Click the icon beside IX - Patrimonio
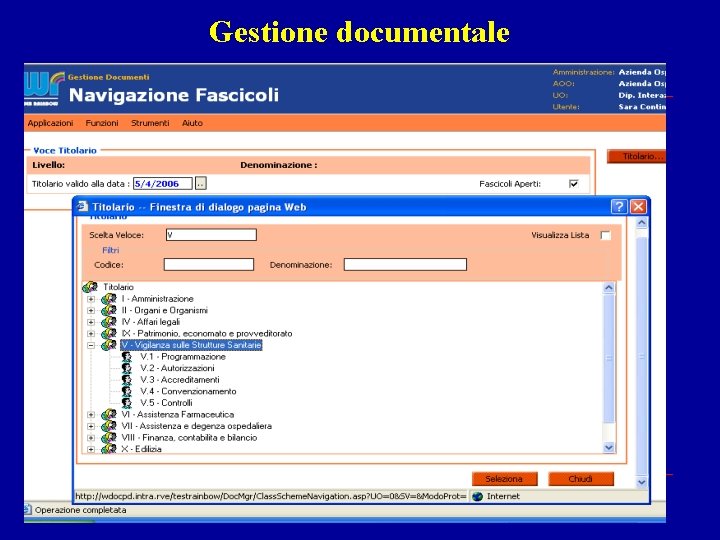Image resolution: width=720 pixels, height=540 pixels. [x=109, y=333]
